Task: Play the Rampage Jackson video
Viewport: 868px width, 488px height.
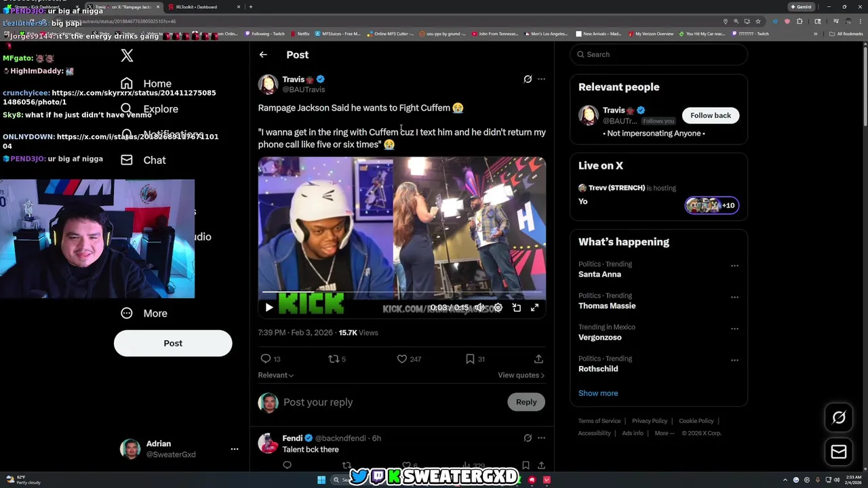Action: (269, 308)
